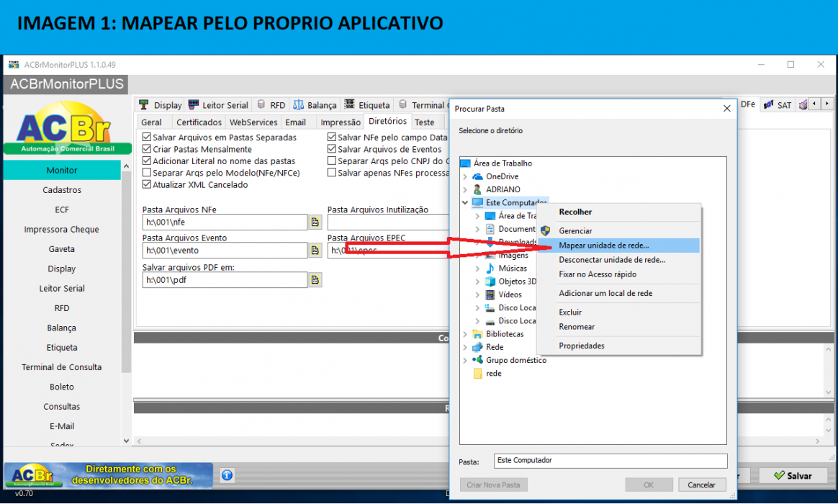Choose Fixar no Acesso rápido
Image resolution: width=838 pixels, height=504 pixels.
(619, 274)
